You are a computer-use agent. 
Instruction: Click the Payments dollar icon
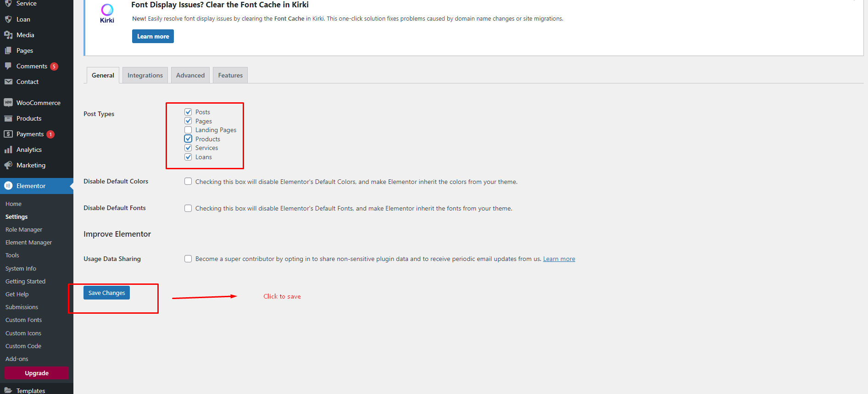[8, 134]
